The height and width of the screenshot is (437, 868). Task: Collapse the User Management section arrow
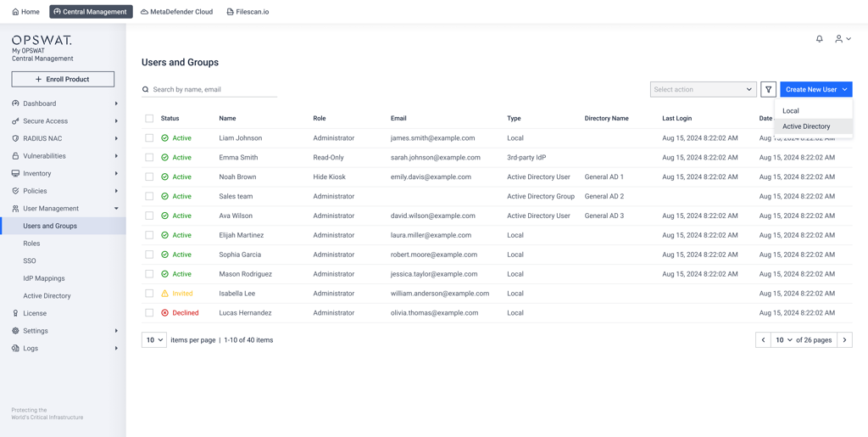coord(116,208)
